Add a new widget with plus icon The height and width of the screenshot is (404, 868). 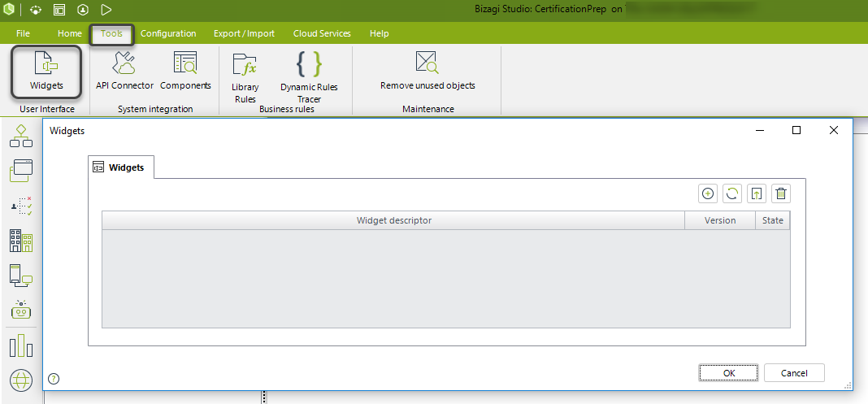pyautogui.click(x=707, y=193)
